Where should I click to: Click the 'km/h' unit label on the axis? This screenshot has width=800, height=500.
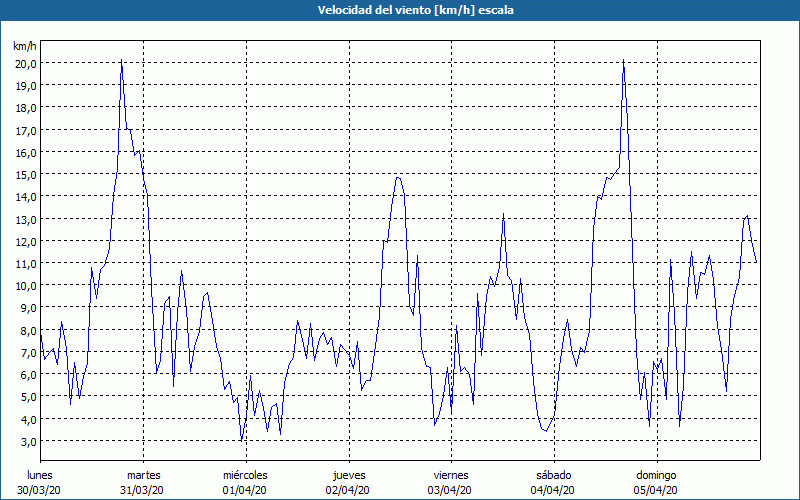[x=25, y=47]
